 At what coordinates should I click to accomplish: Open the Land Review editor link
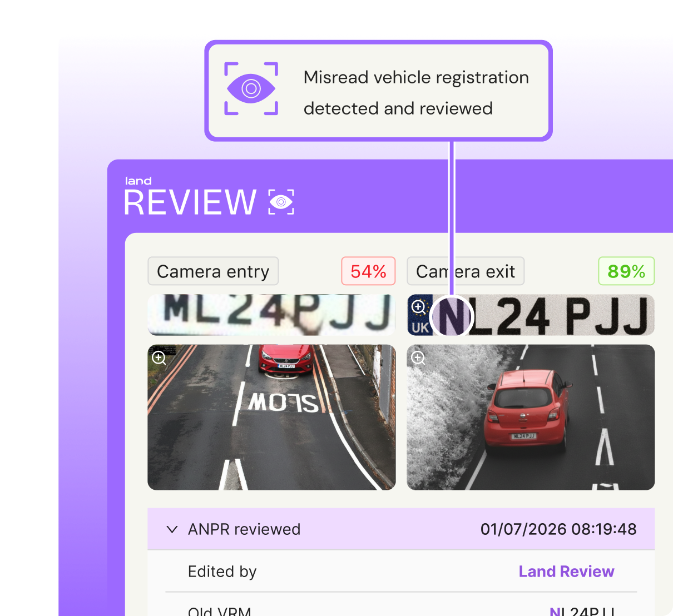(566, 572)
